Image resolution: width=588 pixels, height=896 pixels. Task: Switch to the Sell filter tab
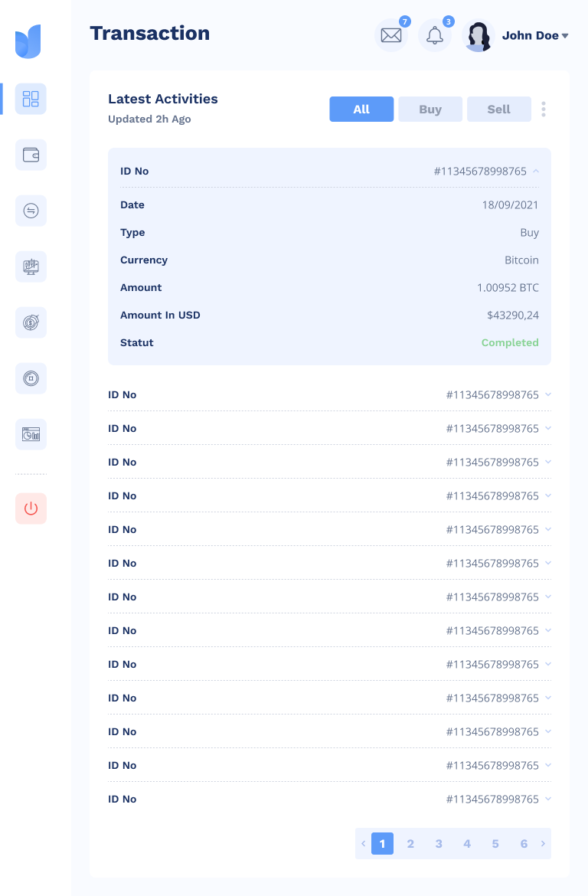pyautogui.click(x=498, y=109)
